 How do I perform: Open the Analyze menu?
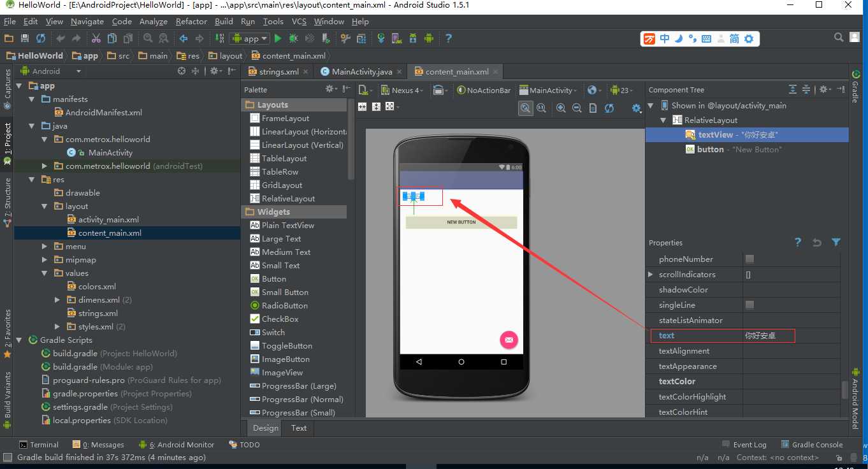(x=153, y=21)
